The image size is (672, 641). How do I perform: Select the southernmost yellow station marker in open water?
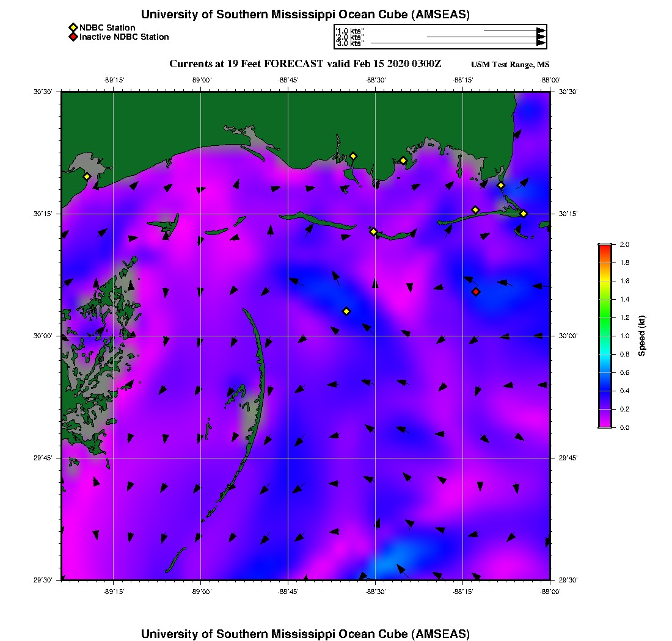click(x=346, y=311)
